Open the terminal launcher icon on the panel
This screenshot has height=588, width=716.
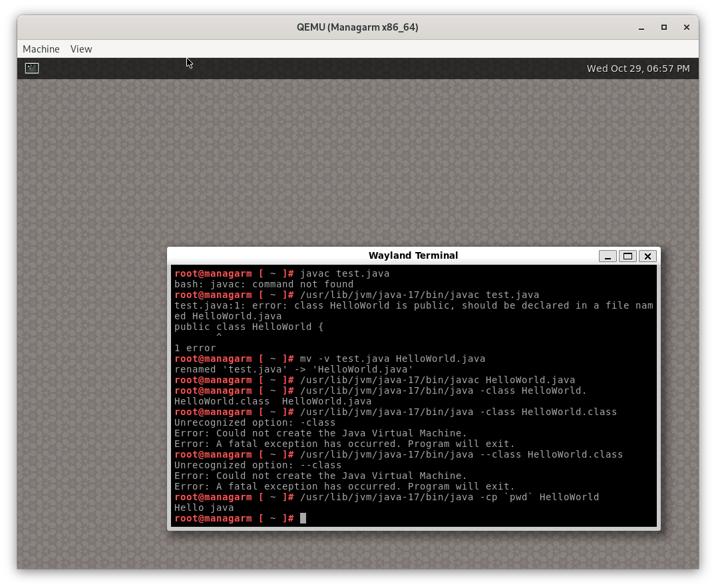[x=31, y=68]
